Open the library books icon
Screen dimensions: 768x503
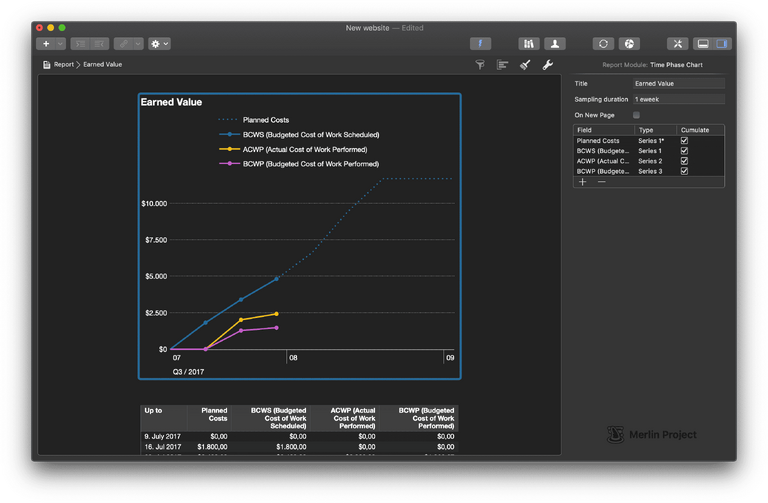529,44
